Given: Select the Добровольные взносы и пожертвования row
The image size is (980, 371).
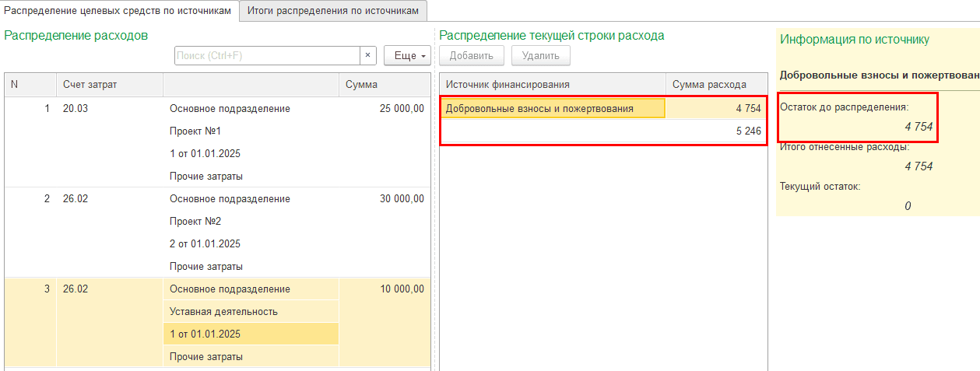Looking at the screenshot, I should [x=552, y=109].
